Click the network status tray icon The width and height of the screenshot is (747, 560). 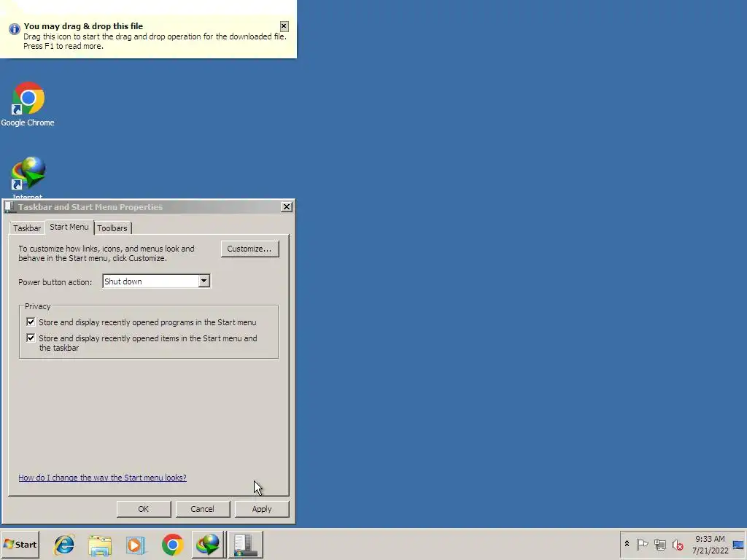(659, 544)
